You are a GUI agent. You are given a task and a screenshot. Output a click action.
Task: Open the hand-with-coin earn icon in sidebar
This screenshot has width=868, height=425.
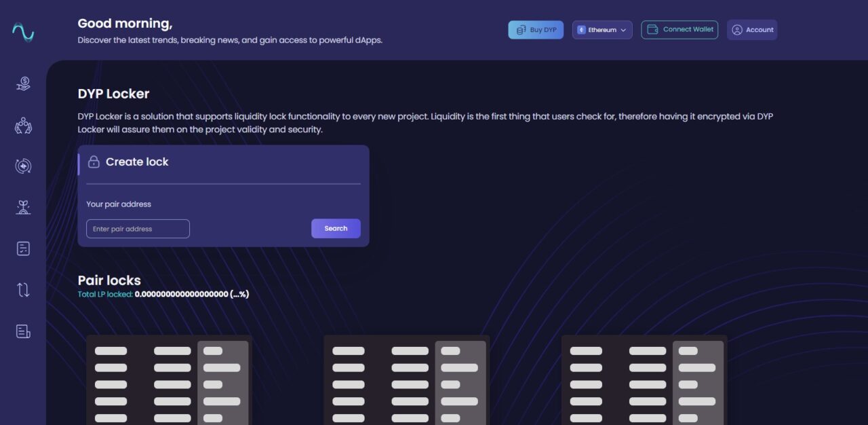click(23, 84)
